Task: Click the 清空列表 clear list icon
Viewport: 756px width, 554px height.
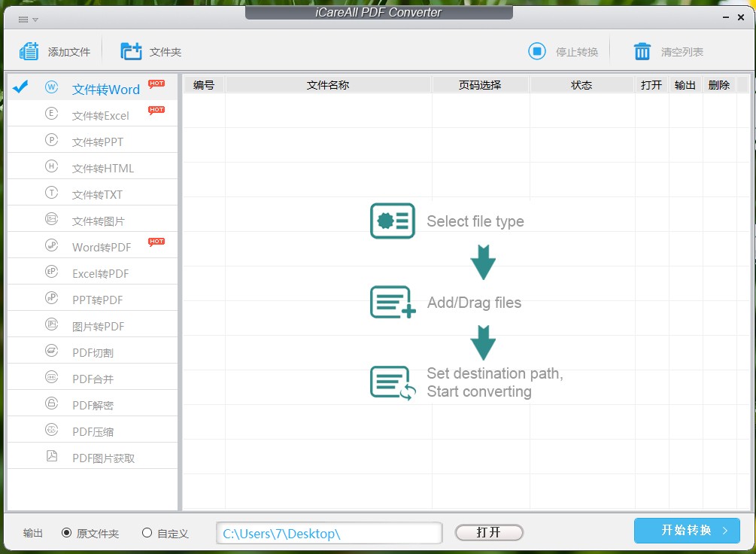Action: point(642,50)
